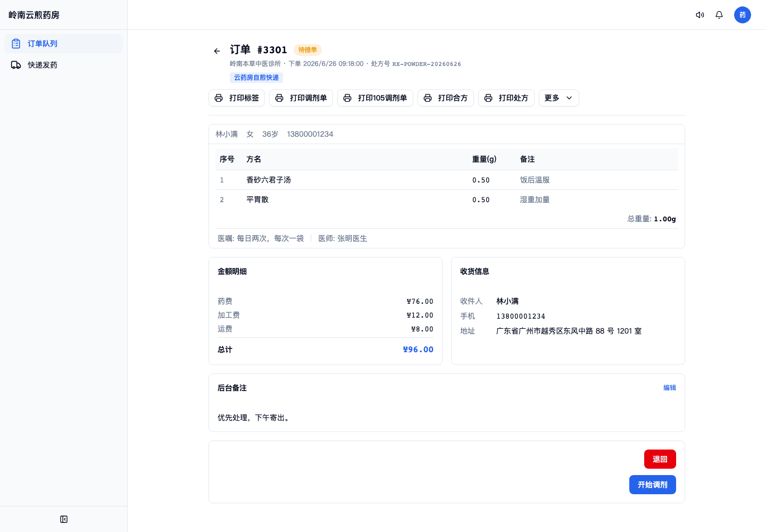Click the 药费 ¥76.00 value
This screenshot has height=532, width=766.
[420, 301]
